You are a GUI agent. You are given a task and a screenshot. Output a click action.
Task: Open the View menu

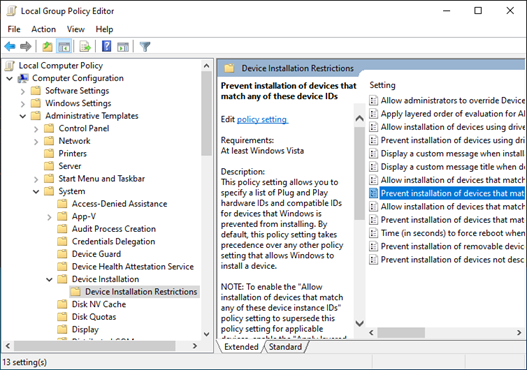pos(76,29)
